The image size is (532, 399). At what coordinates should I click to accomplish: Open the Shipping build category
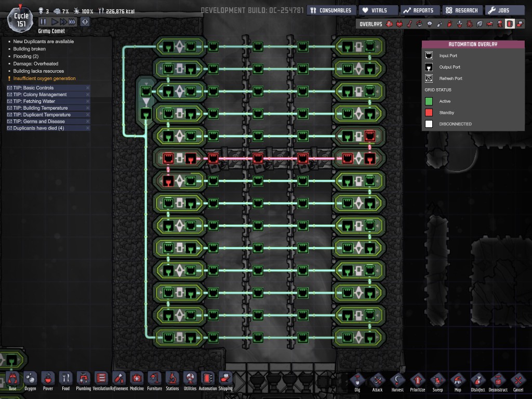(x=225, y=379)
